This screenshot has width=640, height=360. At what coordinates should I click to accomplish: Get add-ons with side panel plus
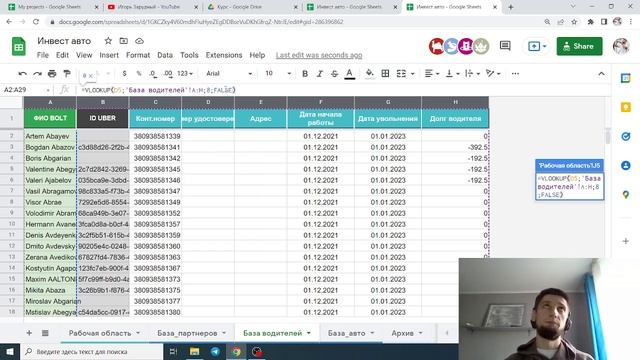tap(626, 241)
